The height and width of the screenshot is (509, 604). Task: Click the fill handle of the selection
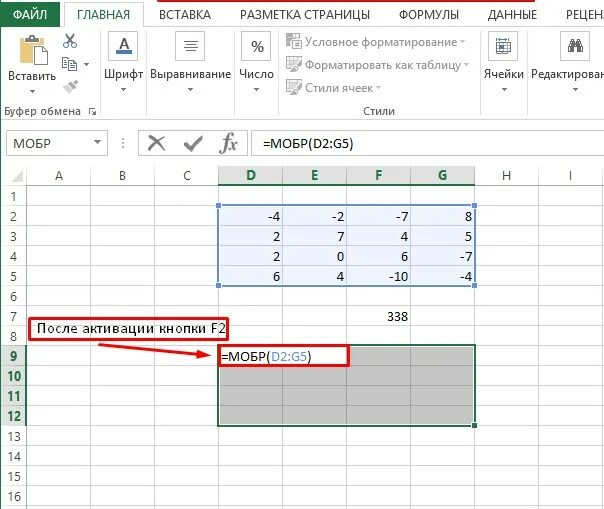(475, 425)
